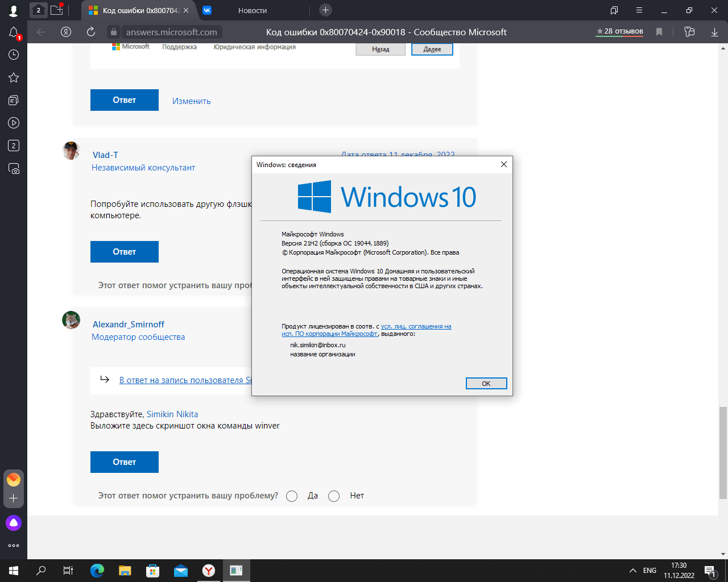Open the Yandex profile avatar icon

14,10
